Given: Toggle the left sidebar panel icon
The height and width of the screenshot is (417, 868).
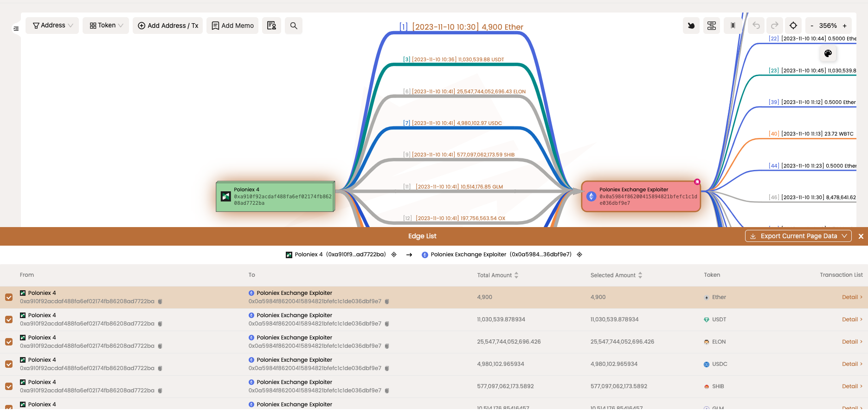Looking at the screenshot, I should coord(16,29).
